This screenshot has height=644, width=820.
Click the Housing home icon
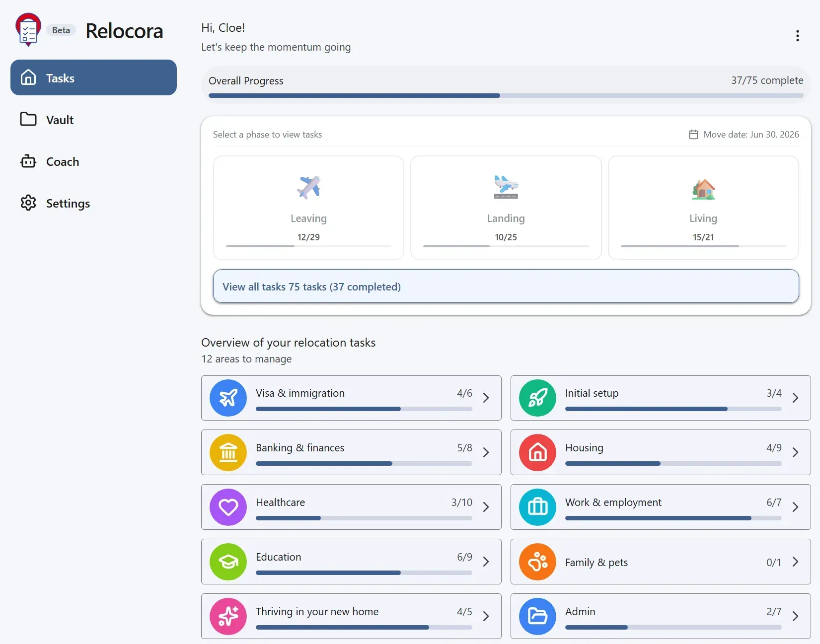point(538,452)
